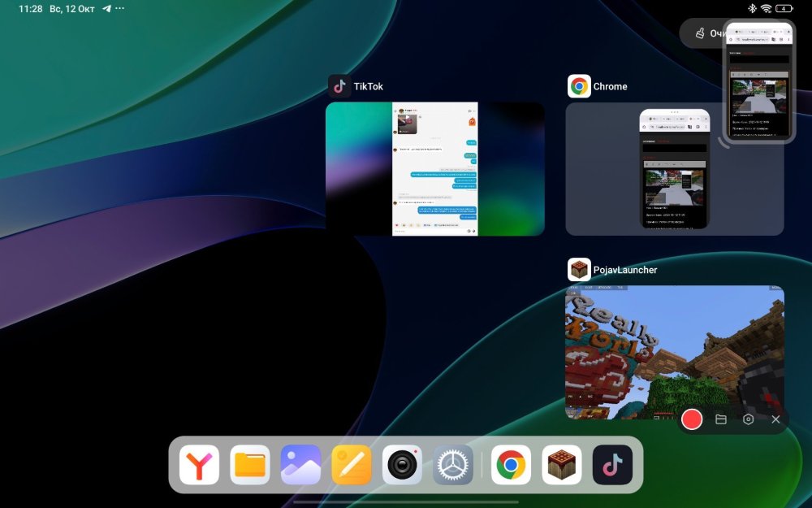Open Settings gear app in the dock
The width and height of the screenshot is (812, 508).
coord(453,464)
